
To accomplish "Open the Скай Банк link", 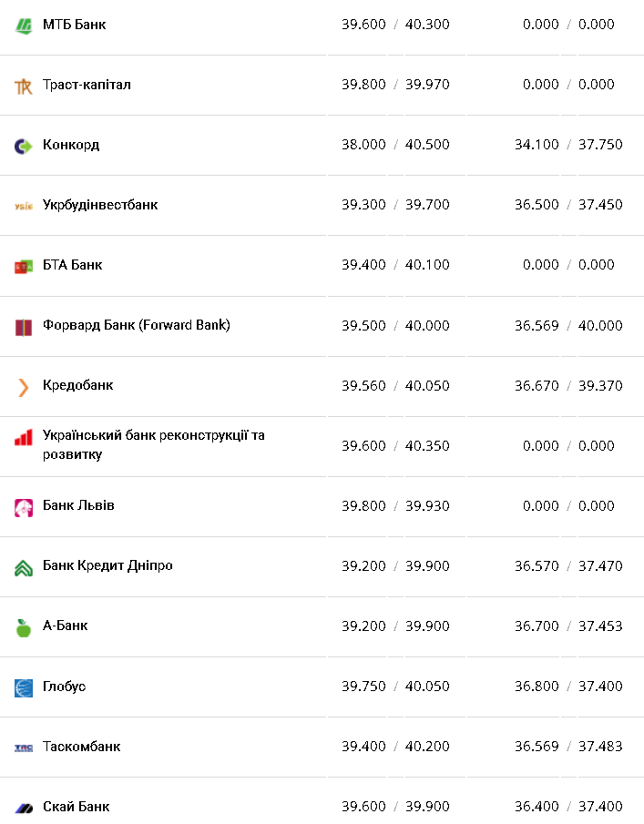I will 77,806.
